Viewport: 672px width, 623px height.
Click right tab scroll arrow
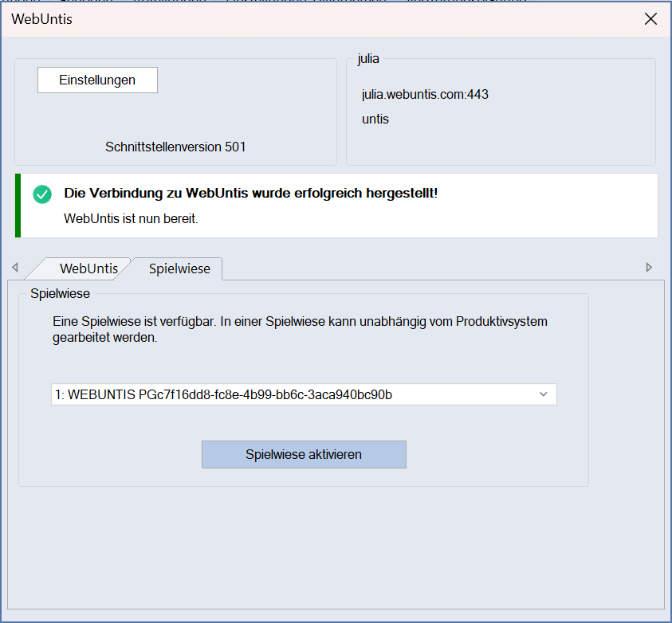649,268
